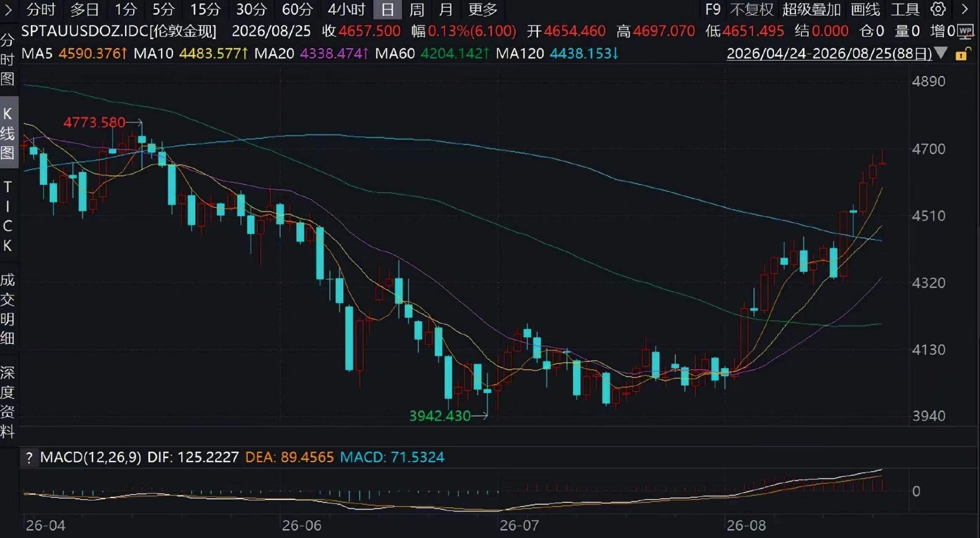
Task: Click 超级叠加 overlay button
Action: pos(812,9)
